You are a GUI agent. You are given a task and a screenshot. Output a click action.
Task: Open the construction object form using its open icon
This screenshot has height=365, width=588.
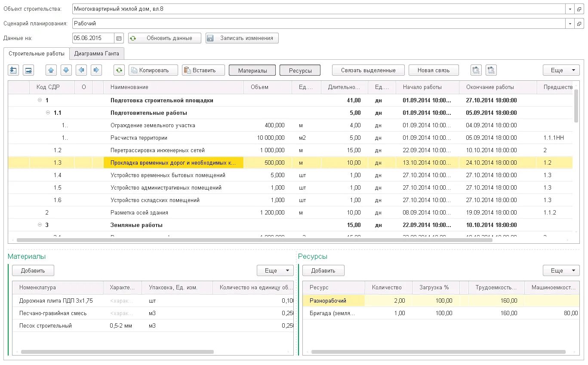point(579,9)
